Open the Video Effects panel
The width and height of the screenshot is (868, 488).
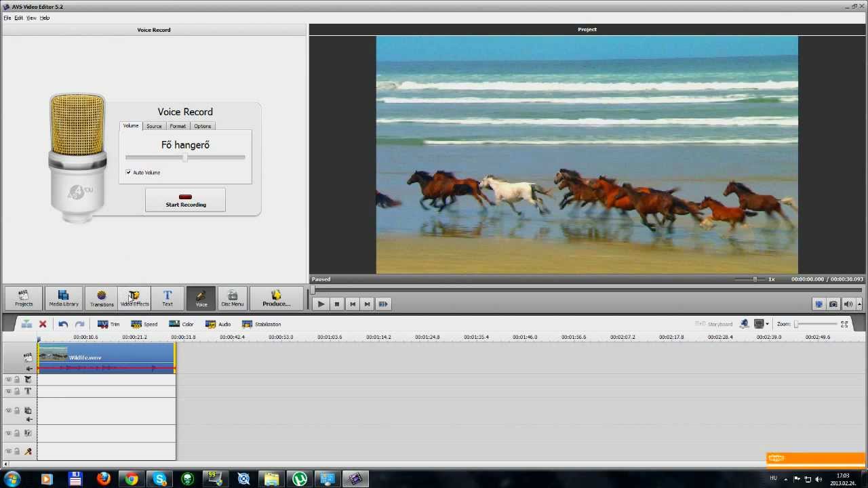pyautogui.click(x=134, y=298)
